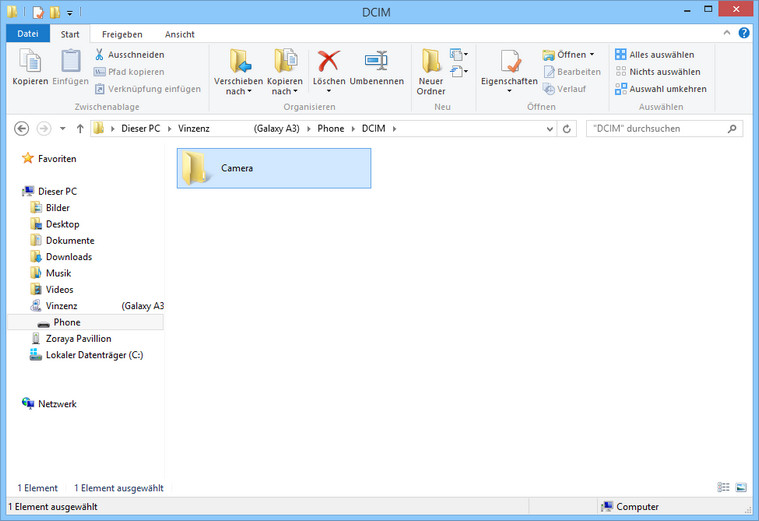Switch to the Freigeben ribbon tab
The width and height of the screenshot is (759, 521).
click(x=122, y=34)
